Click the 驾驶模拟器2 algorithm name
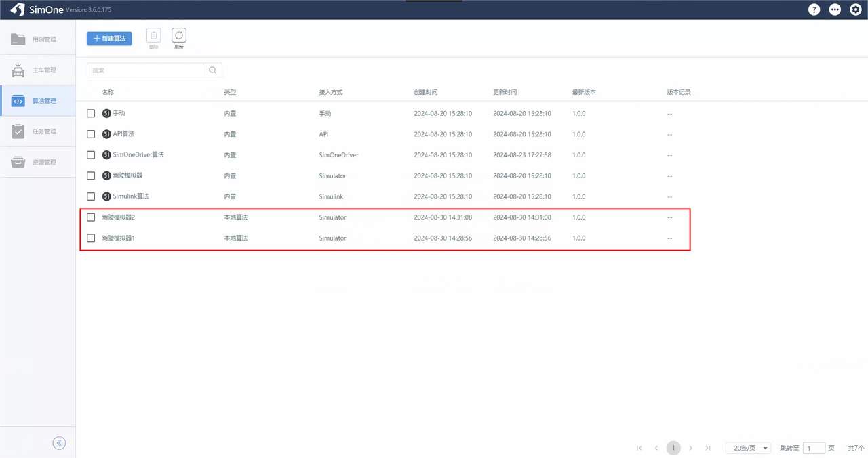This screenshot has height=458, width=868. coord(119,217)
